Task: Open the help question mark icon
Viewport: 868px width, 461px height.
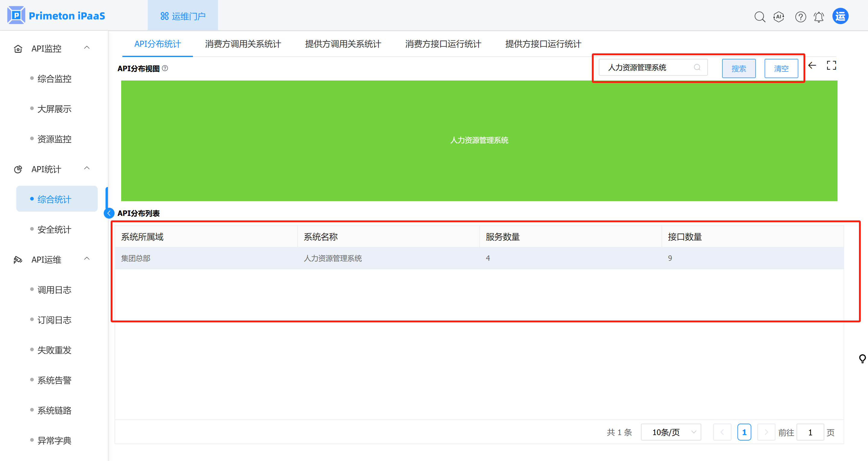Action: click(800, 17)
